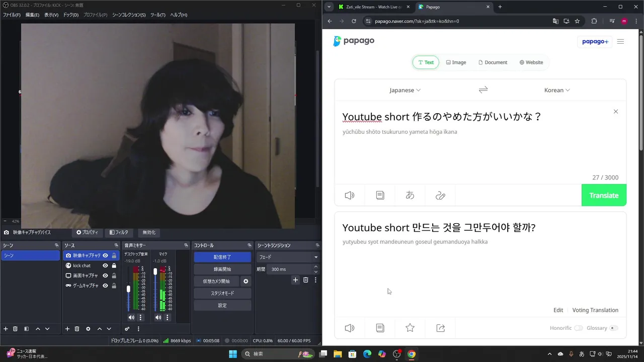
Task: Add a scene transition with plus
Action: pos(295,280)
